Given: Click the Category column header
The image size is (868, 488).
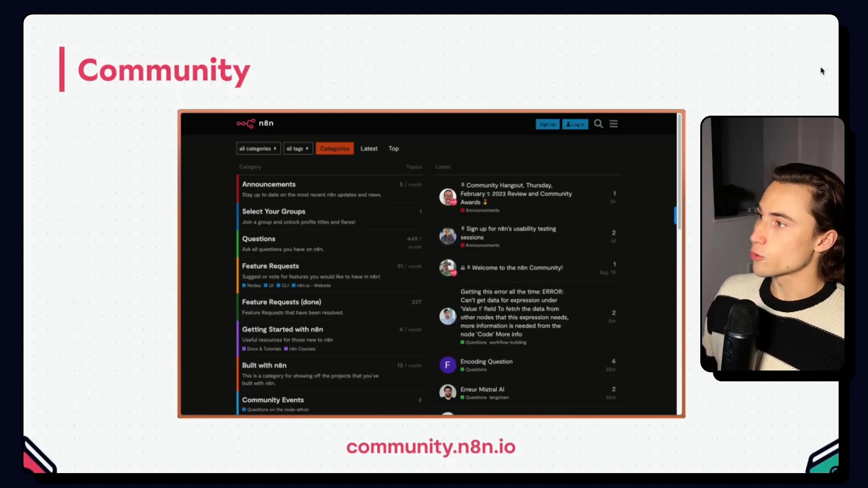Looking at the screenshot, I should point(250,167).
